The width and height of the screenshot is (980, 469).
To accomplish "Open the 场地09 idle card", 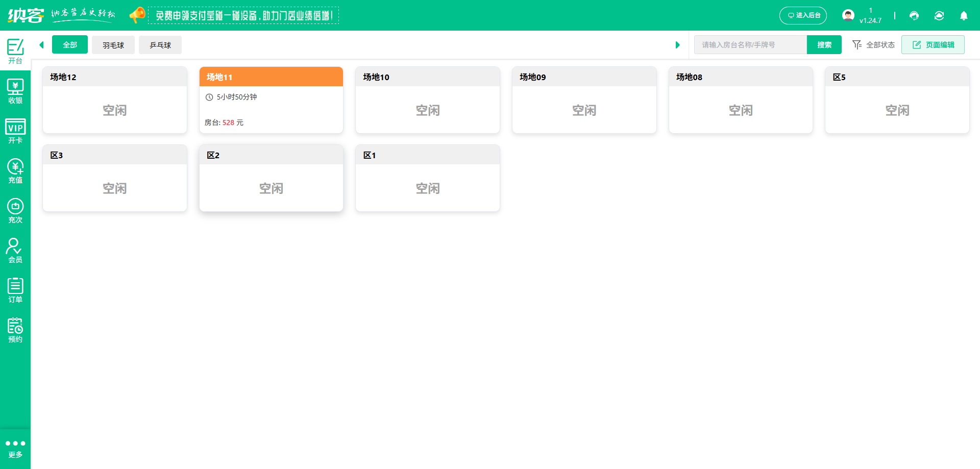I will point(584,100).
